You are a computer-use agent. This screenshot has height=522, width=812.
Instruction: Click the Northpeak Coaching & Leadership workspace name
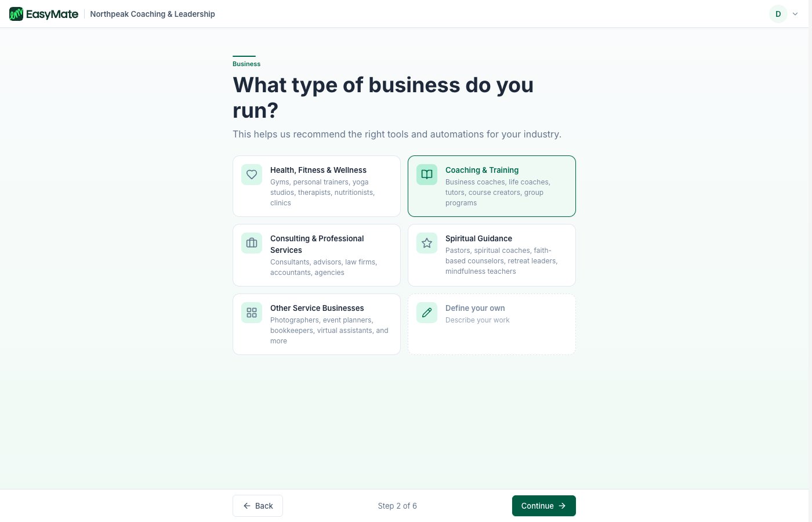[153, 14]
